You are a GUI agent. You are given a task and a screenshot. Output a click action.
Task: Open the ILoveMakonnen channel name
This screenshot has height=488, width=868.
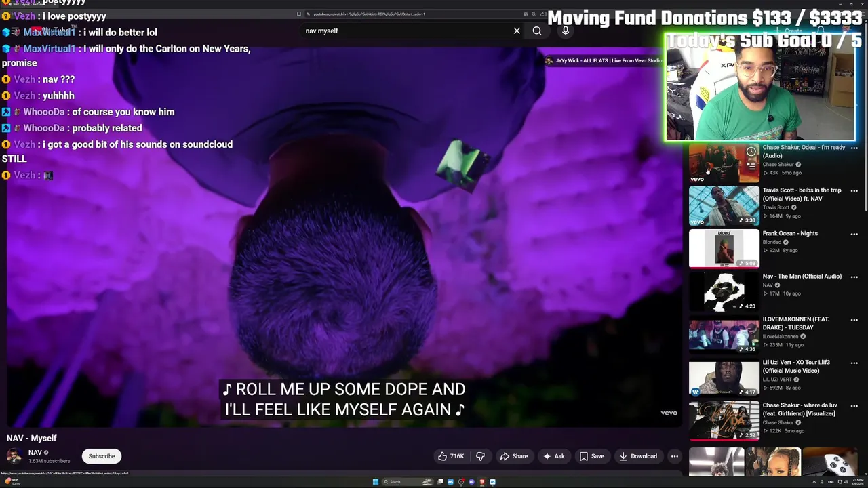click(781, 336)
